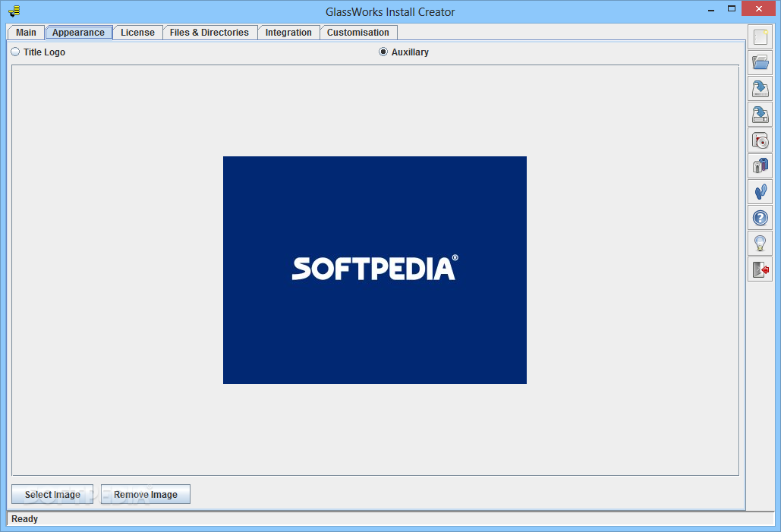
Task: Switch to the Main tab
Action: coord(26,33)
